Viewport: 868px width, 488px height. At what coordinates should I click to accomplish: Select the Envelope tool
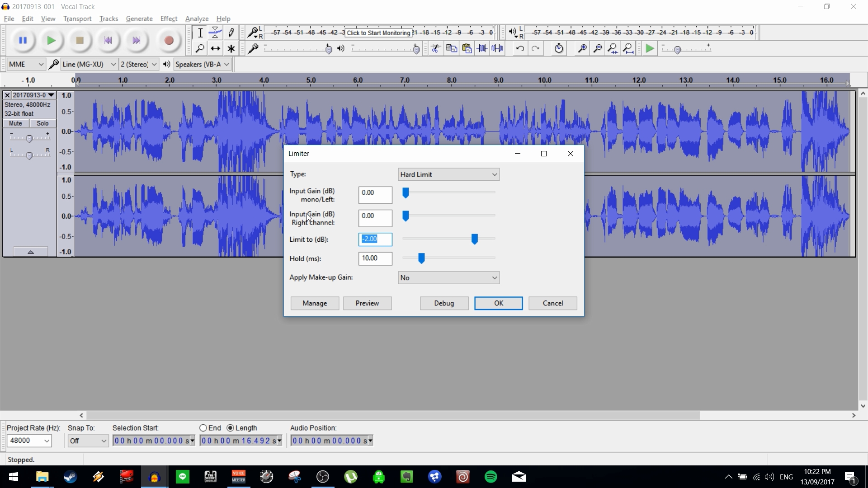(x=215, y=32)
